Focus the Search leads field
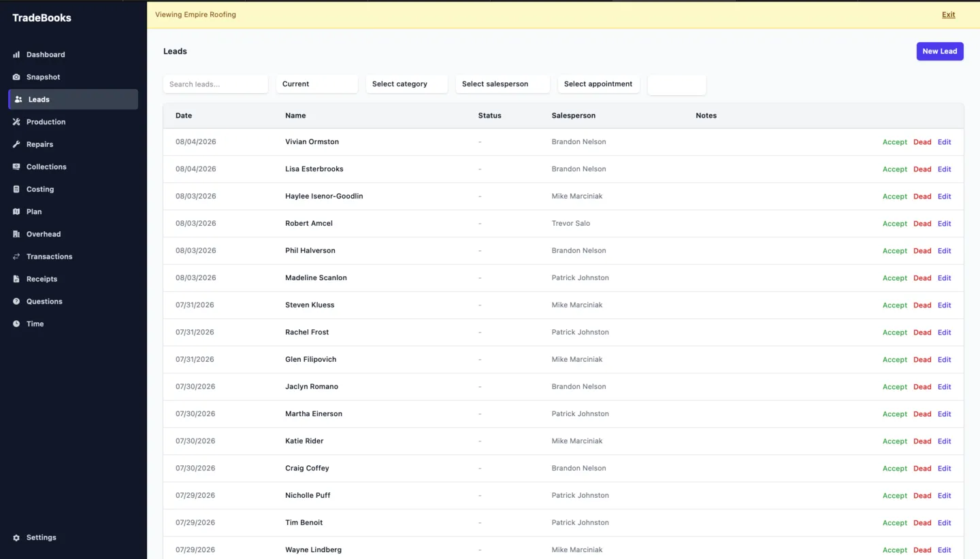 (x=216, y=84)
